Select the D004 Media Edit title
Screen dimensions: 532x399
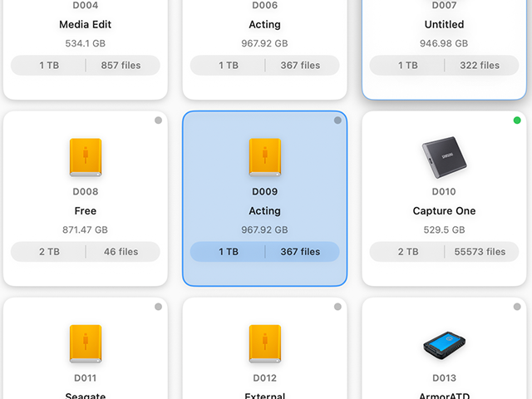pos(85,24)
